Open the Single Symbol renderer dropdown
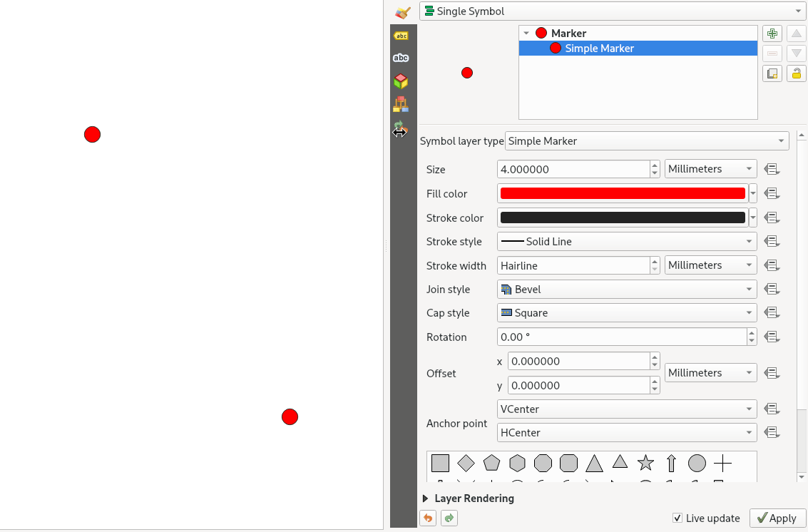The width and height of the screenshot is (808, 532). tap(612, 11)
